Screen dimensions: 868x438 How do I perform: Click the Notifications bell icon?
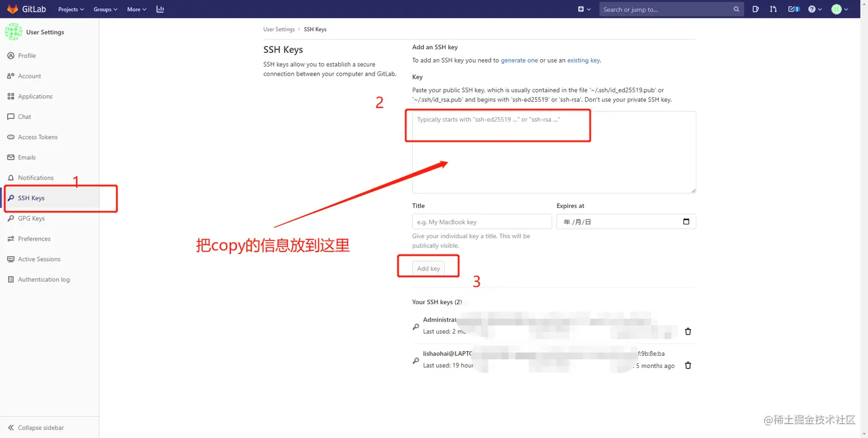click(10, 178)
